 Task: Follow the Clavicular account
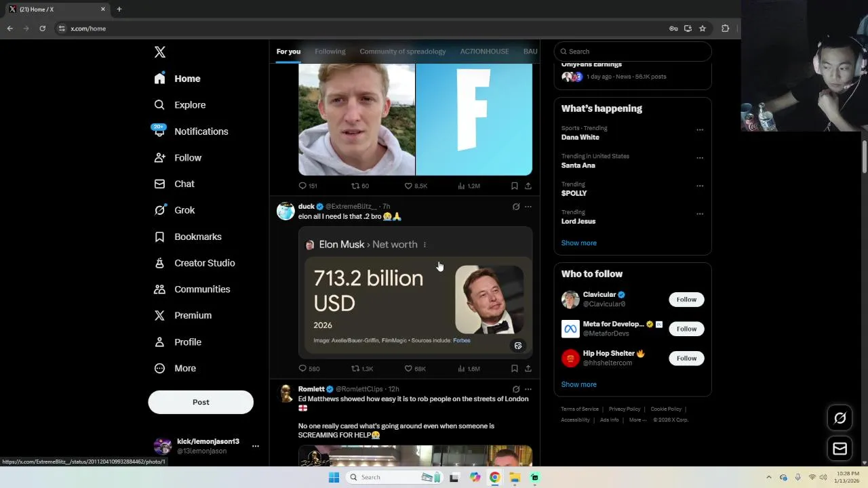(686, 300)
